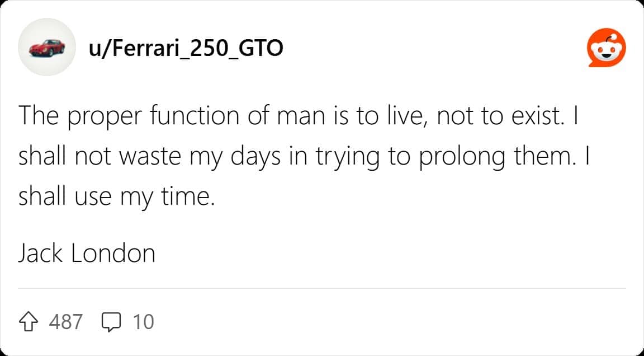644x356 pixels.
Task: Click the red Ferrari avatar picture
Action: click(47, 49)
